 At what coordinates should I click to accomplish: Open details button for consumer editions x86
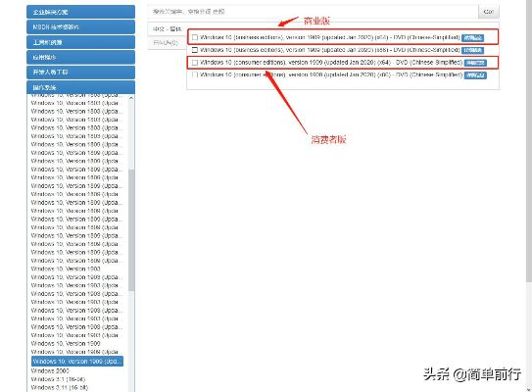(x=475, y=75)
